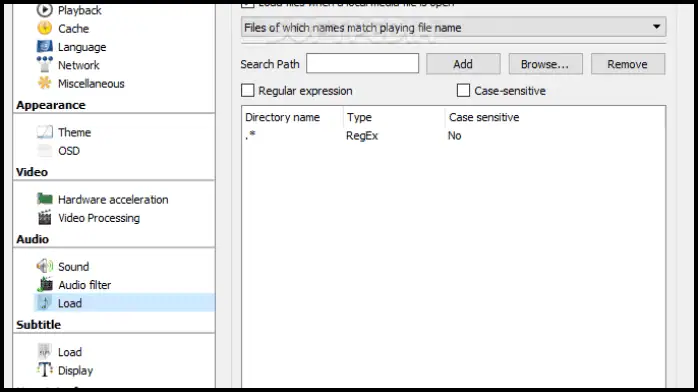
Task: Open Theme under Appearance
Action: click(74, 132)
